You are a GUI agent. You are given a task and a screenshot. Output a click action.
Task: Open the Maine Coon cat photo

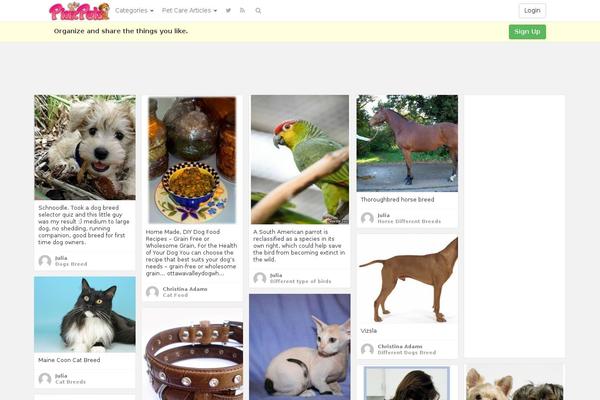pos(85,314)
